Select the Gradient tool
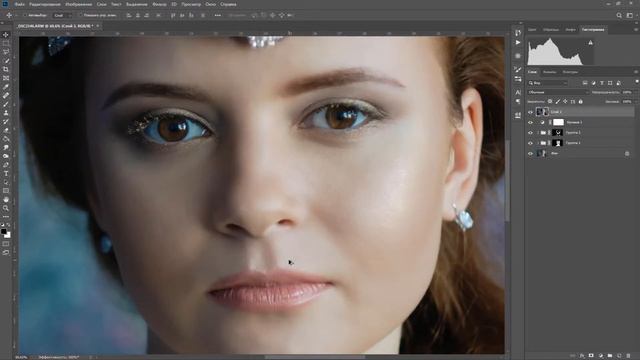 6,139
